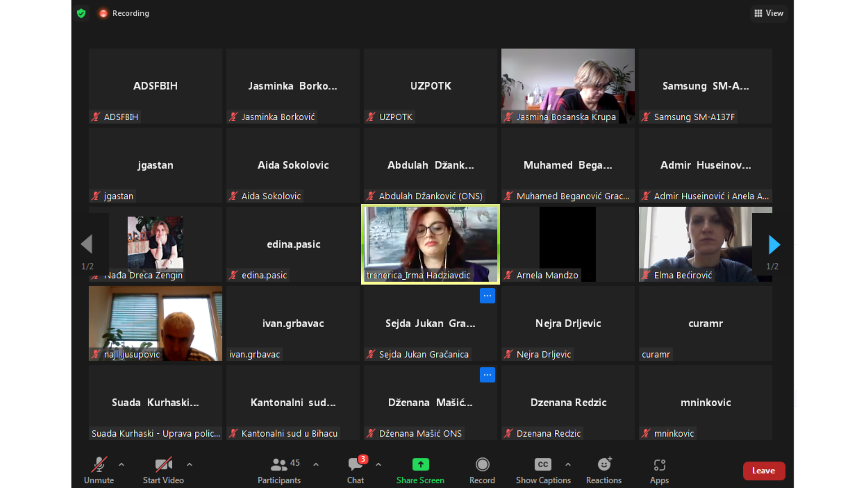Viewport: 868px width, 488px height.
Task: Select the Arnela Mandzo tile
Action: [568, 244]
